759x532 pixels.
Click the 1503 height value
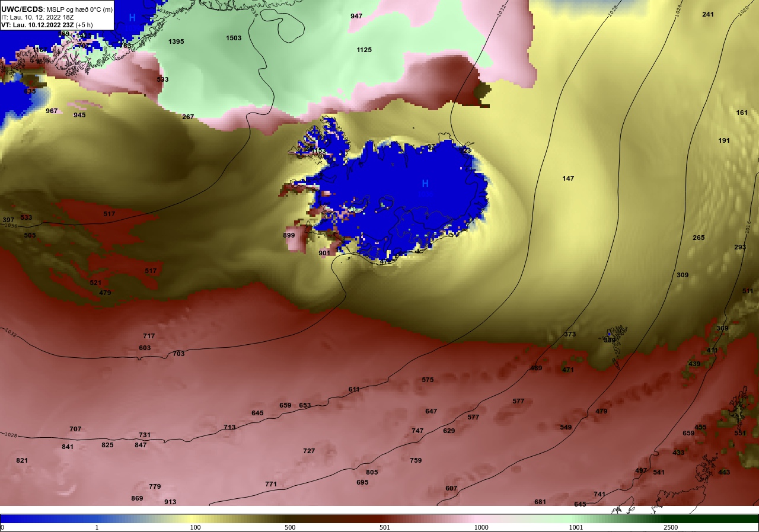coord(234,38)
